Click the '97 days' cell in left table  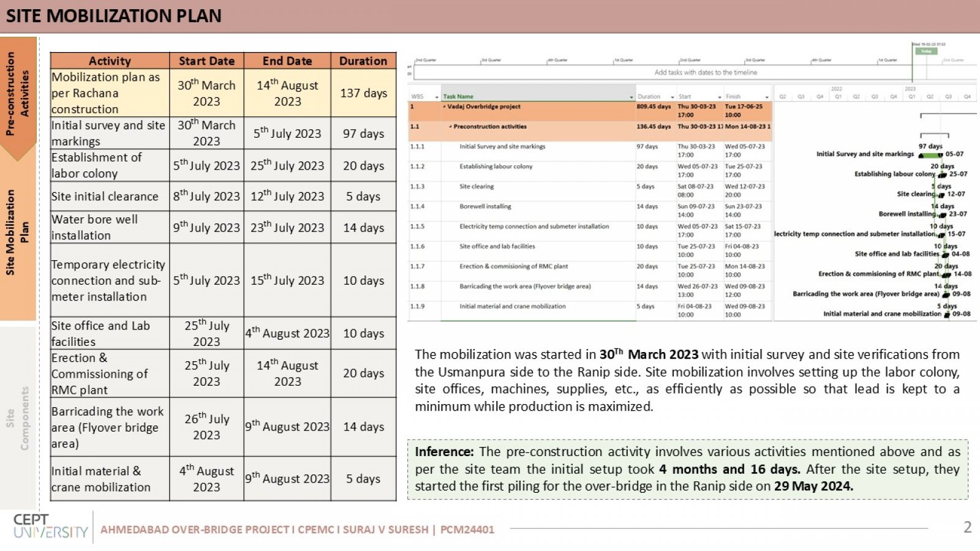(363, 133)
